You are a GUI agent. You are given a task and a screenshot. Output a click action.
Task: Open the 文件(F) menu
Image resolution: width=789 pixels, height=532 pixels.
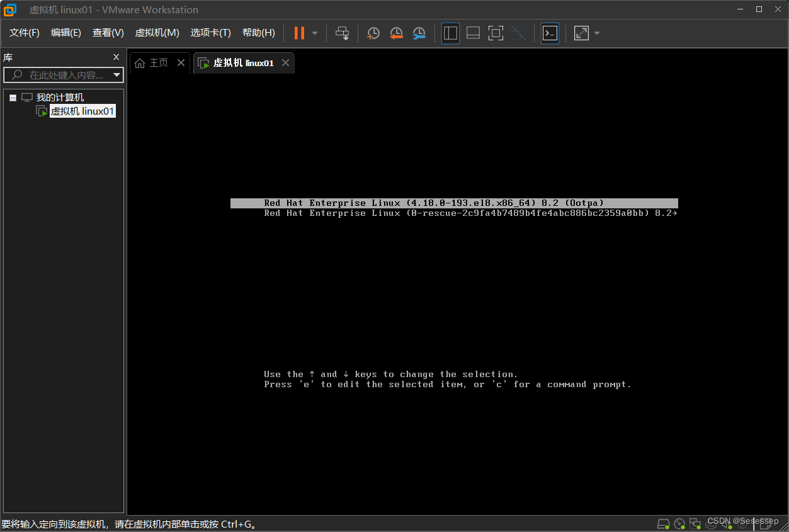pos(25,33)
